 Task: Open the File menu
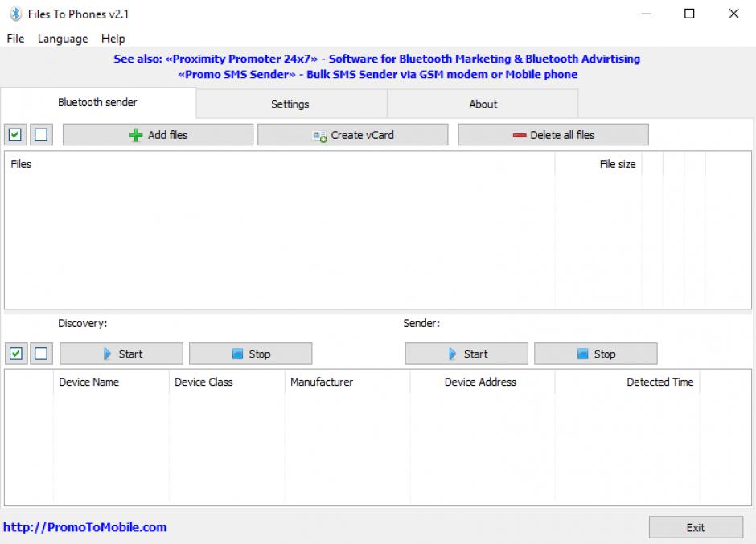click(x=15, y=39)
